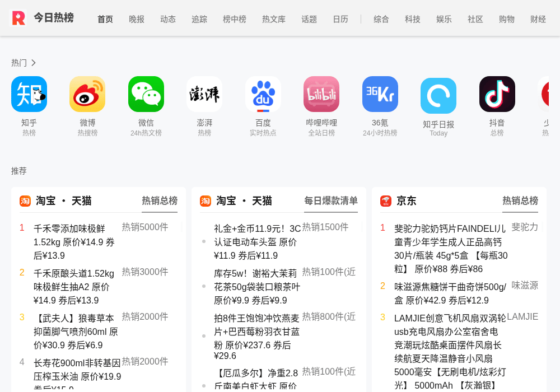This screenshot has width=560, height=392.
Task: Click the 味滋源 brand label
Action: click(525, 286)
